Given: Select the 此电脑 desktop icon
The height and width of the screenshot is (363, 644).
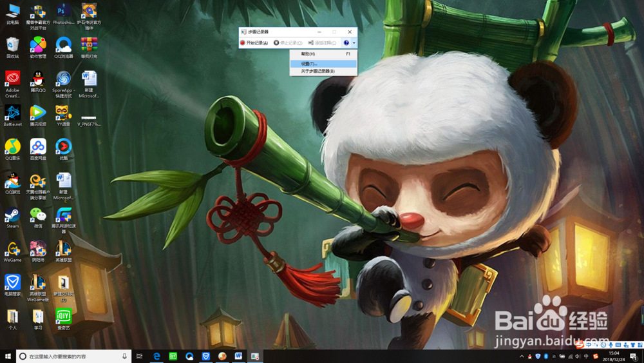Looking at the screenshot, I should [13, 14].
